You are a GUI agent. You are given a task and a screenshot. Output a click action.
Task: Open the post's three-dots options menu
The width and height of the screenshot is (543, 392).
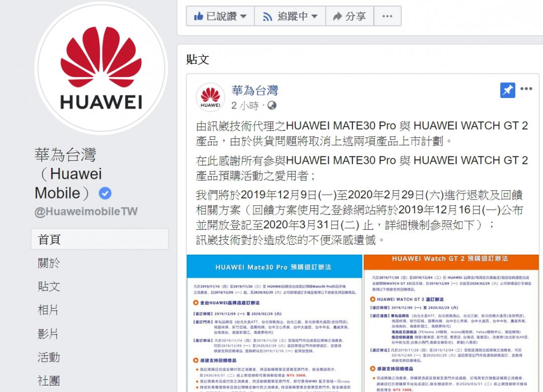tap(526, 88)
